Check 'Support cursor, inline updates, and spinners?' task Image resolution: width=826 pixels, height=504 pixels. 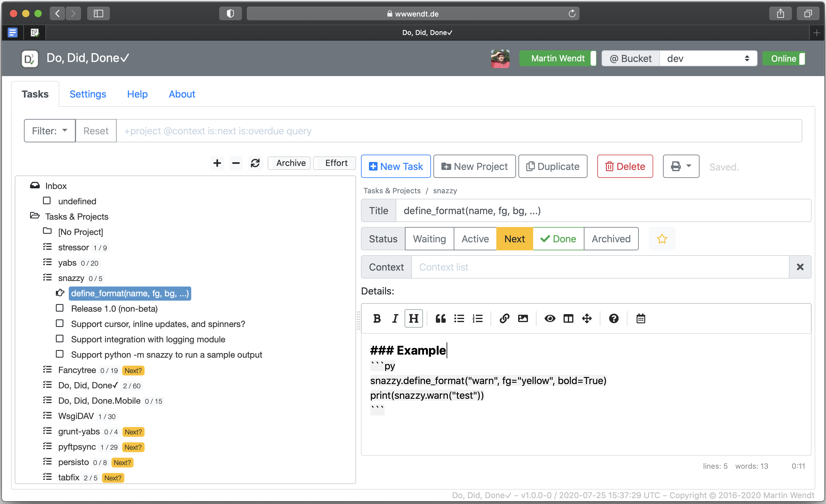point(60,323)
